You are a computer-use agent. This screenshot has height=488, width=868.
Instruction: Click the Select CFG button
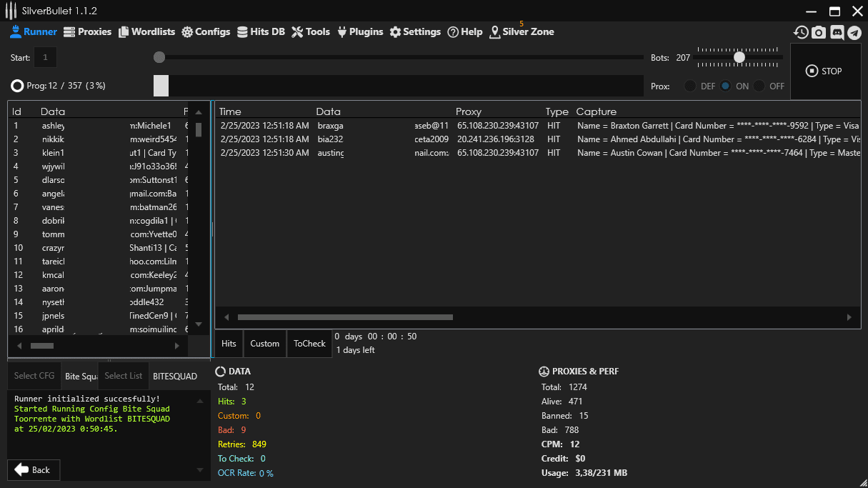pos(34,376)
